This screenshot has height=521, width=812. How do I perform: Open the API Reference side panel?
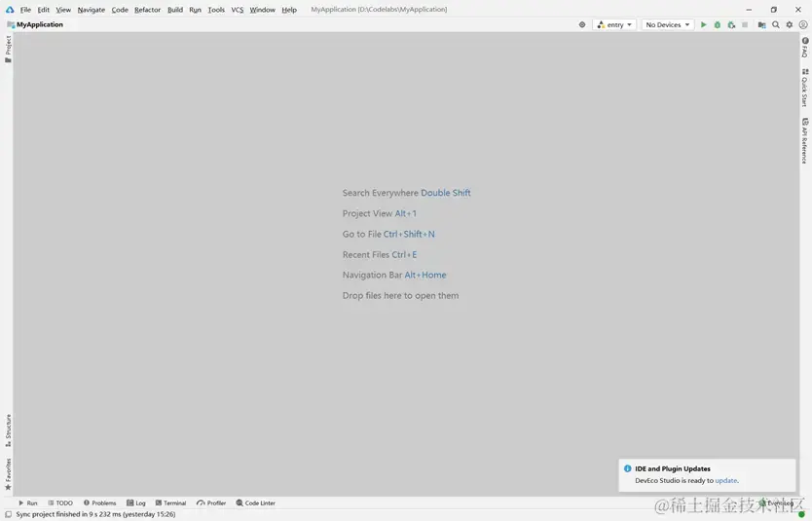(805, 140)
